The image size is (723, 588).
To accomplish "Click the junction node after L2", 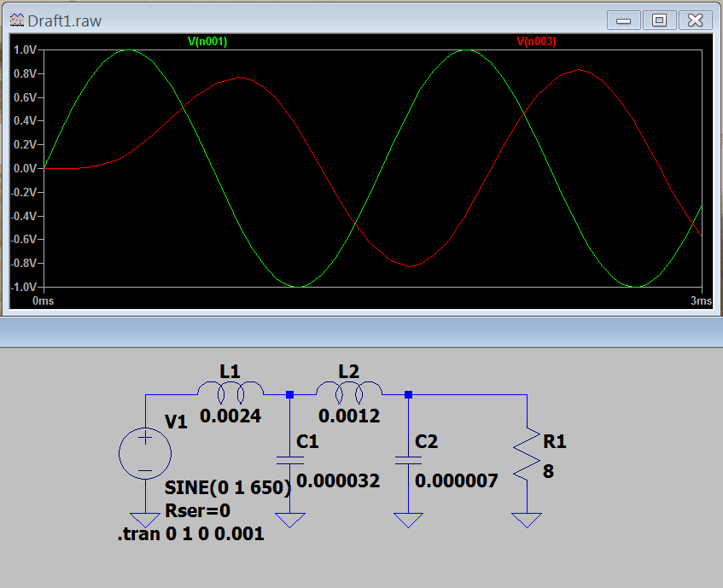I will (409, 394).
